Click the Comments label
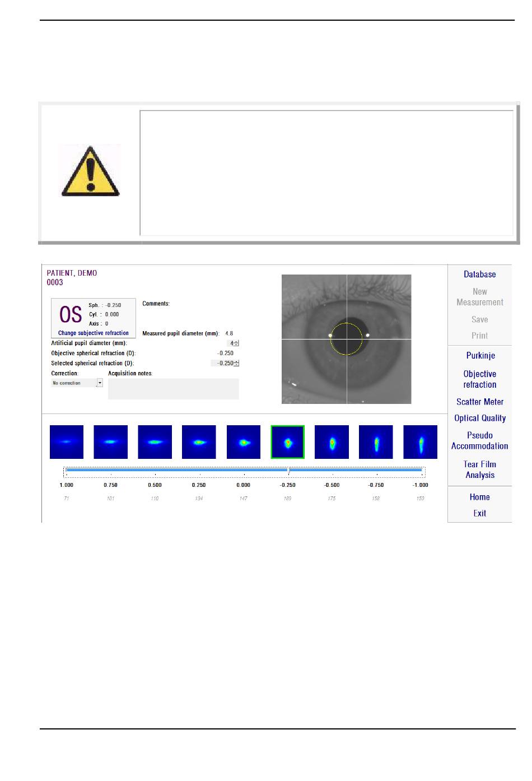 (156, 304)
